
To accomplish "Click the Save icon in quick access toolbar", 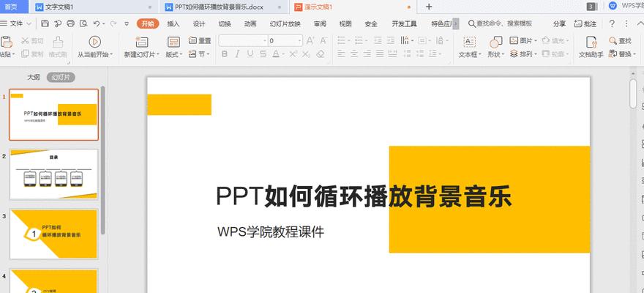I will click(x=45, y=24).
